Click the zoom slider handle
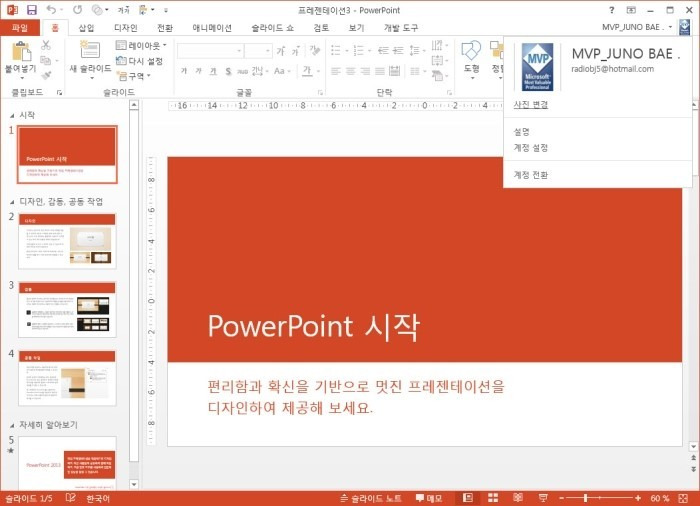700x506 pixels. [x=585, y=498]
